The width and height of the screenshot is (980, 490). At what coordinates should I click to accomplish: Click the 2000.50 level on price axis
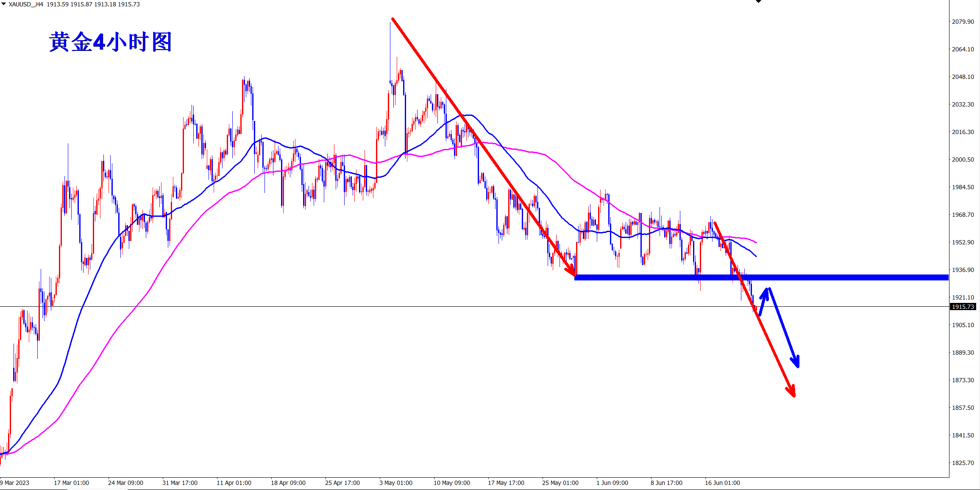[963, 160]
